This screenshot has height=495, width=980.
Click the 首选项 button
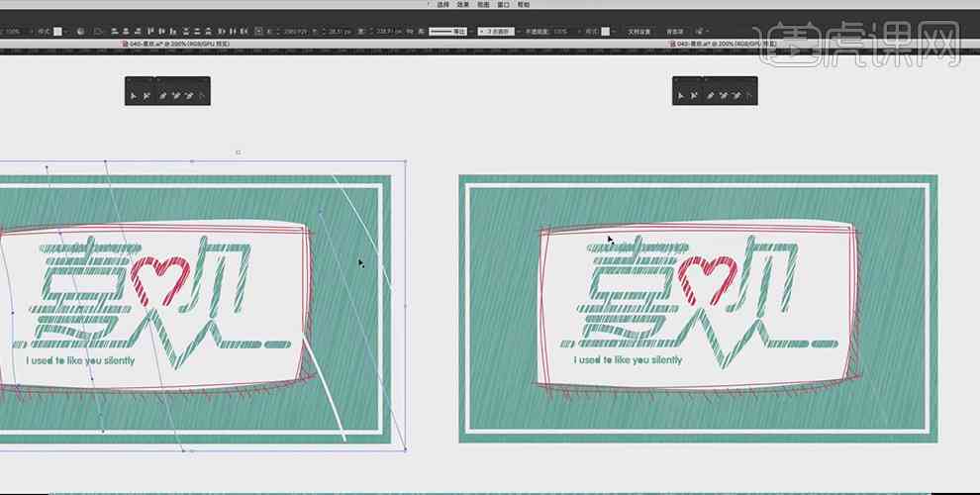674,32
